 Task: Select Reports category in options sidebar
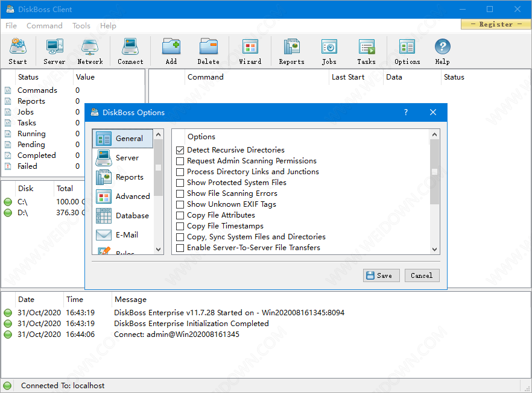pos(123,177)
